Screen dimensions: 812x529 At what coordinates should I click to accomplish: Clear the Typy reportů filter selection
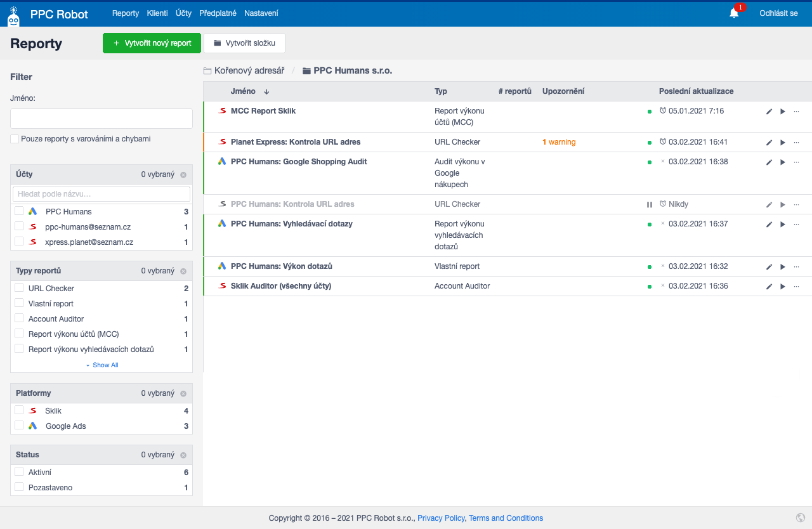(x=183, y=271)
